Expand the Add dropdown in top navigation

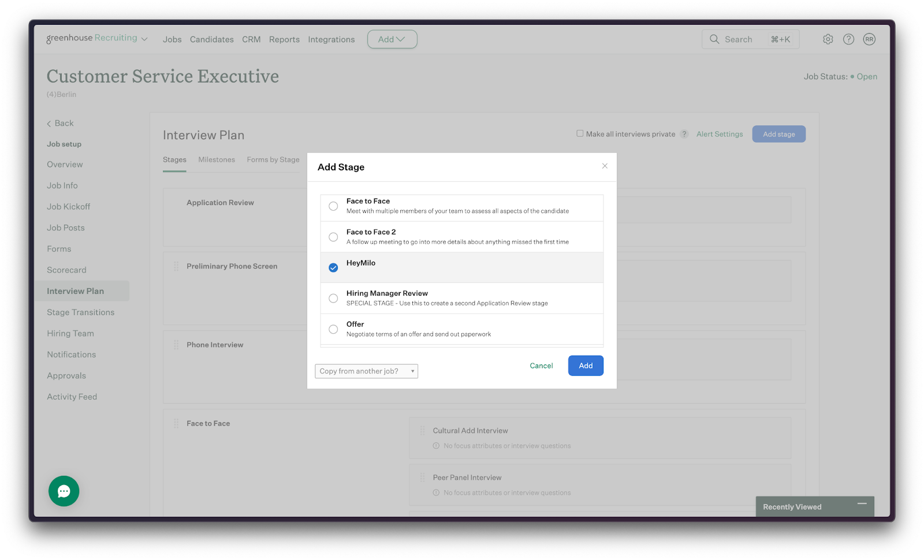click(392, 39)
